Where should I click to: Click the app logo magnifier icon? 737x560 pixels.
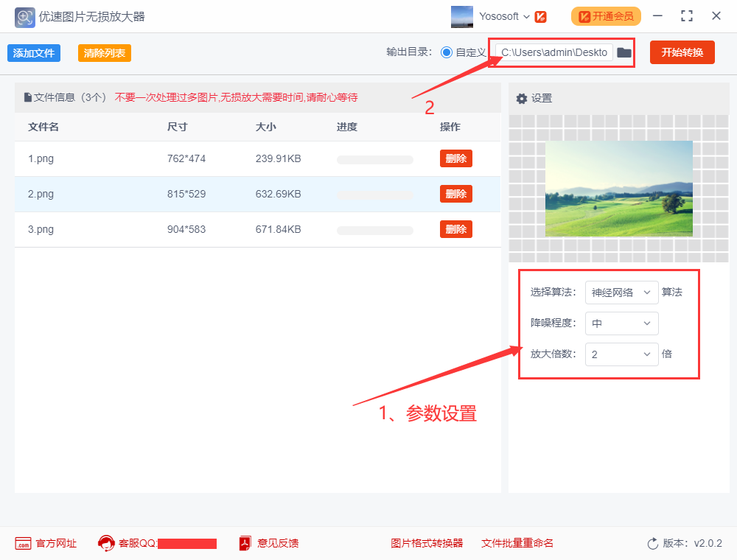pos(24,16)
